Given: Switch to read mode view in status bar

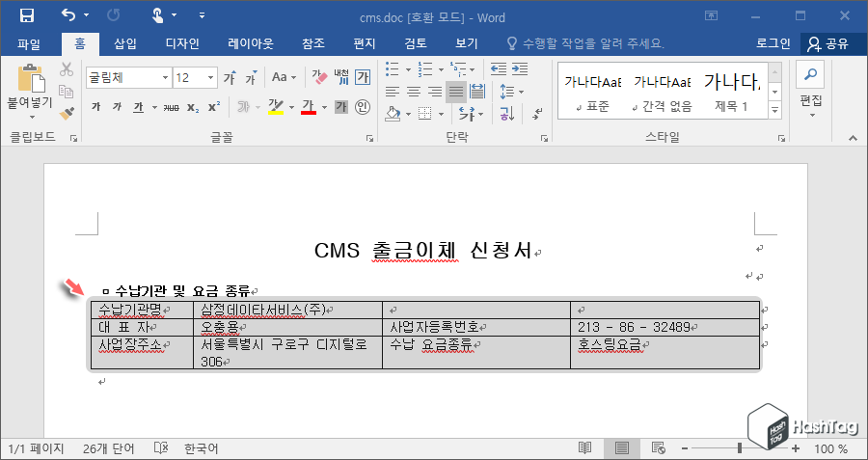Looking at the screenshot, I should point(584,447).
